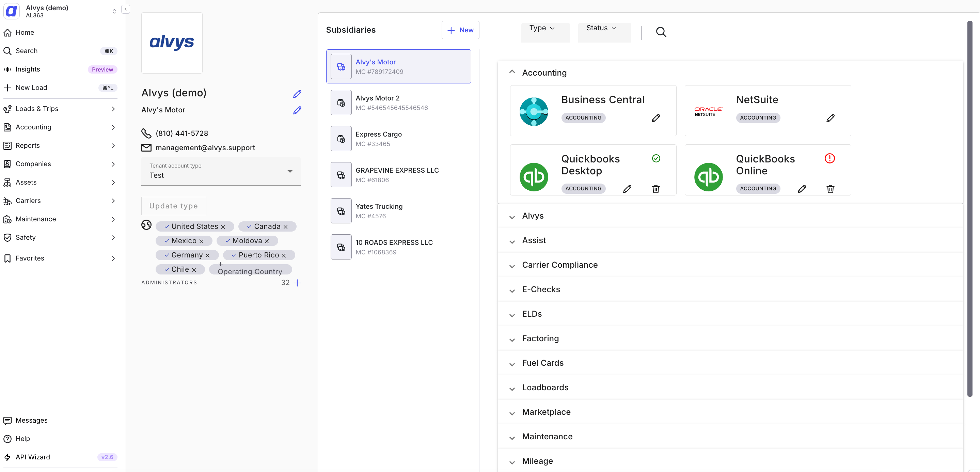Edit the Alvys (demo) company name
Viewport: 980px width, 472px height.
297,94
